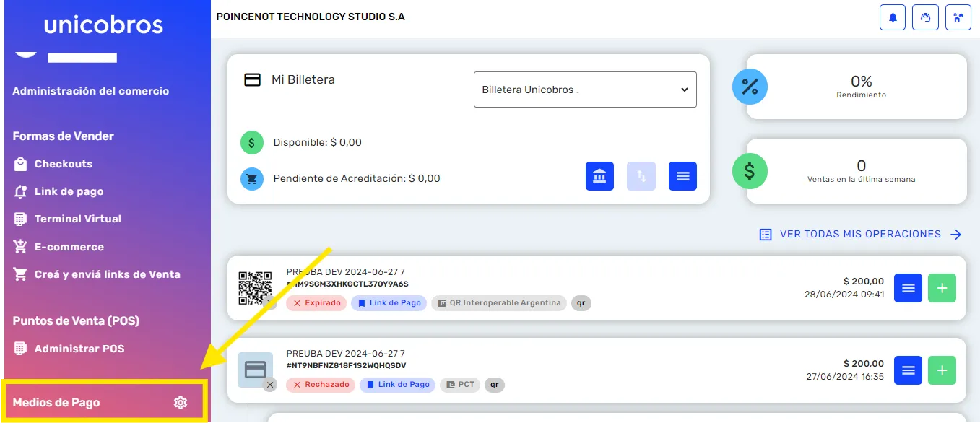Click the Link de Pago tag on the rejected operation
This screenshot has width=980, height=423.
pos(398,385)
